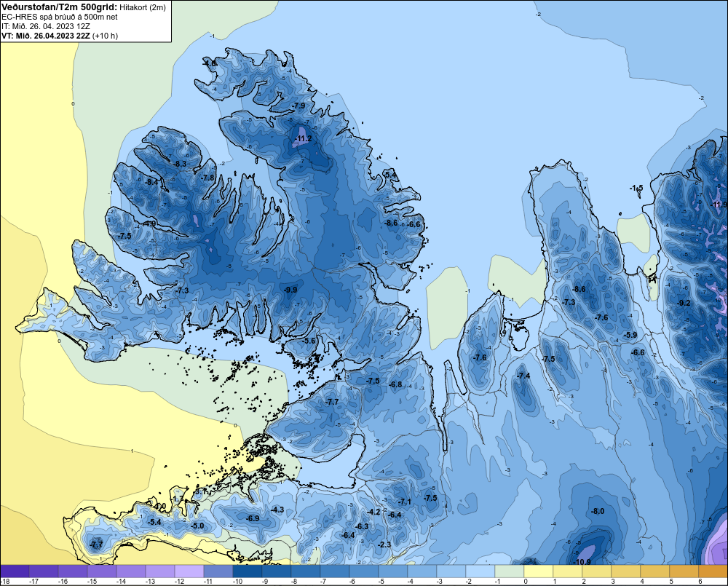Click the -6.8 temperature value
The height and width of the screenshot is (586, 728).
pos(395,384)
